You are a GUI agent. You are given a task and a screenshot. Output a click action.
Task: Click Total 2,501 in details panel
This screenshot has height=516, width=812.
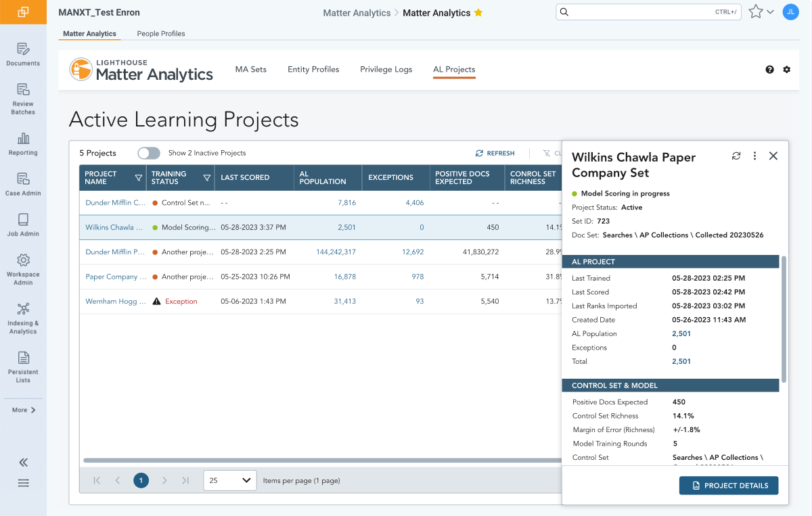[681, 361]
